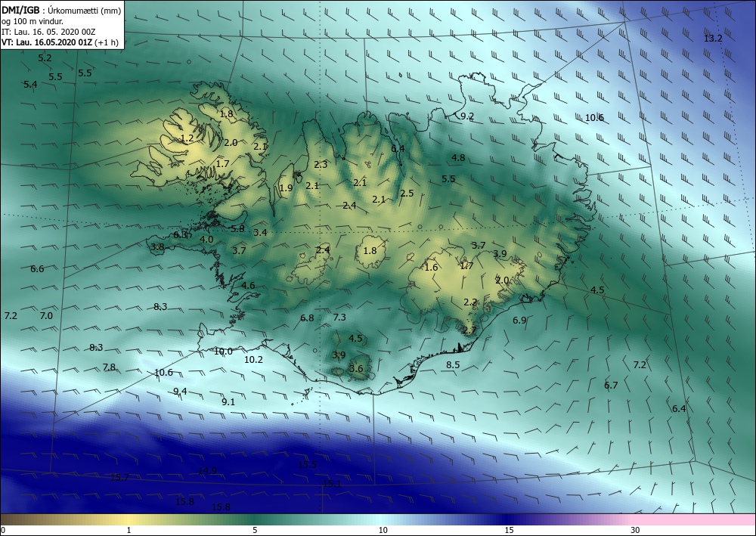
Task: Click the 5.8 value on the map
Action: click(237, 229)
